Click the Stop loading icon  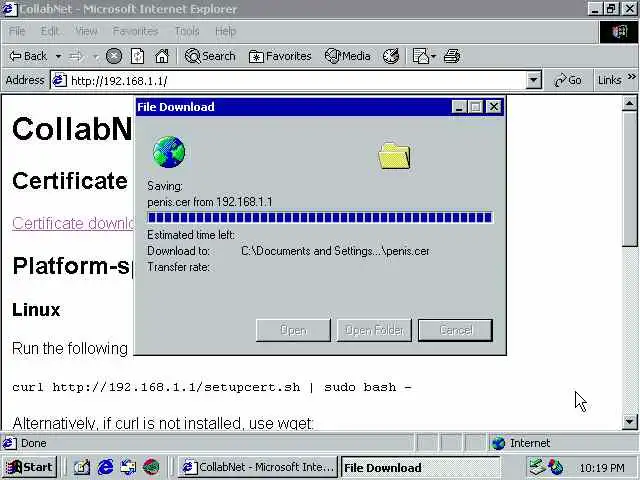(114, 56)
